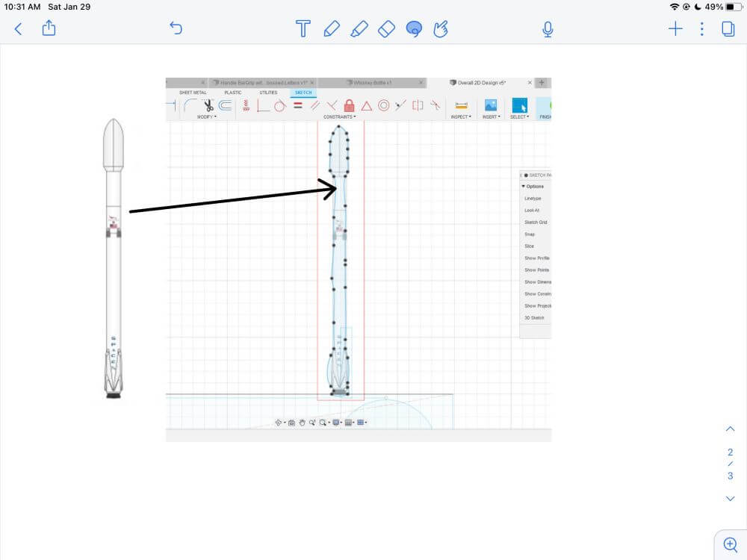Toggle Show Points in Sketch Palette
Image resolution: width=747 pixels, height=560 pixels.
click(x=536, y=270)
